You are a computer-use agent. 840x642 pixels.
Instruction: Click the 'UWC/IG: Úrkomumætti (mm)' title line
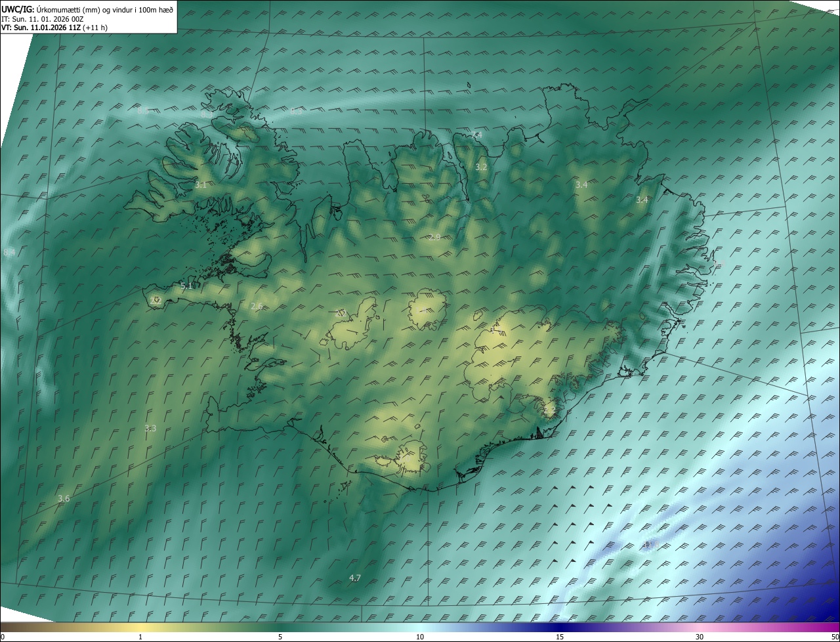87,10
